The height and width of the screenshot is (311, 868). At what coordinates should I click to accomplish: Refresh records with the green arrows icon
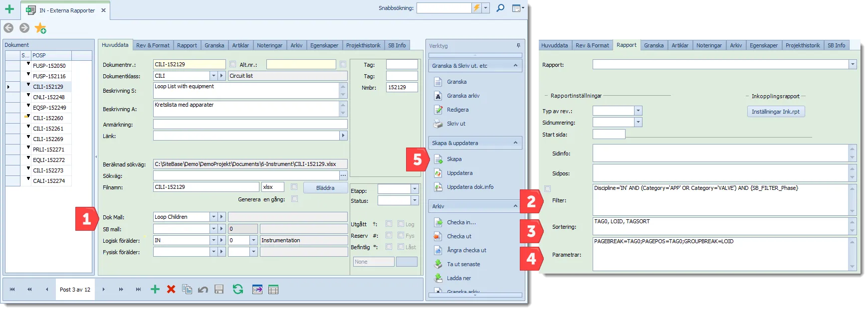click(238, 289)
